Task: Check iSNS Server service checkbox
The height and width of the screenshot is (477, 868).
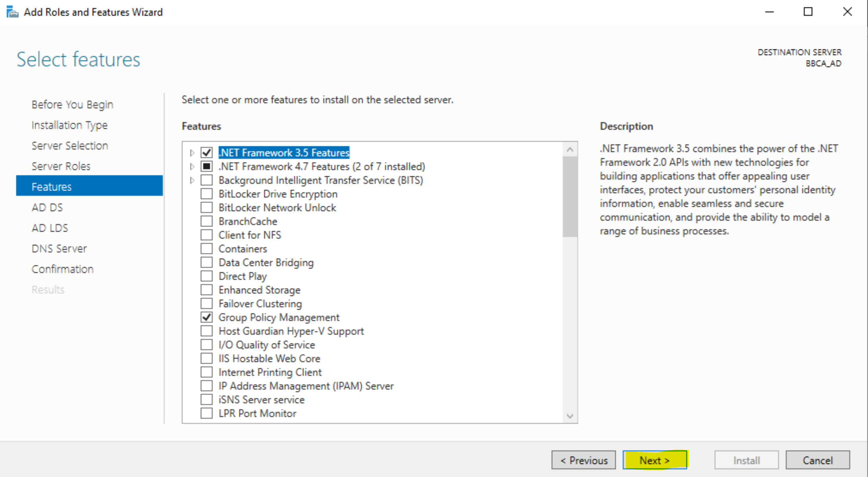Action: point(207,400)
